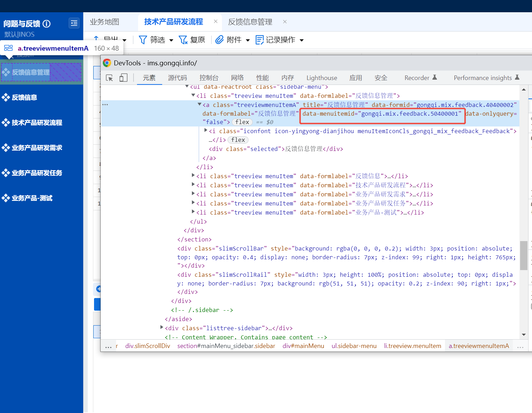This screenshot has height=413, width=532.
Task: Open 业务产品研发需求 in the sidebar
Action: (37, 148)
